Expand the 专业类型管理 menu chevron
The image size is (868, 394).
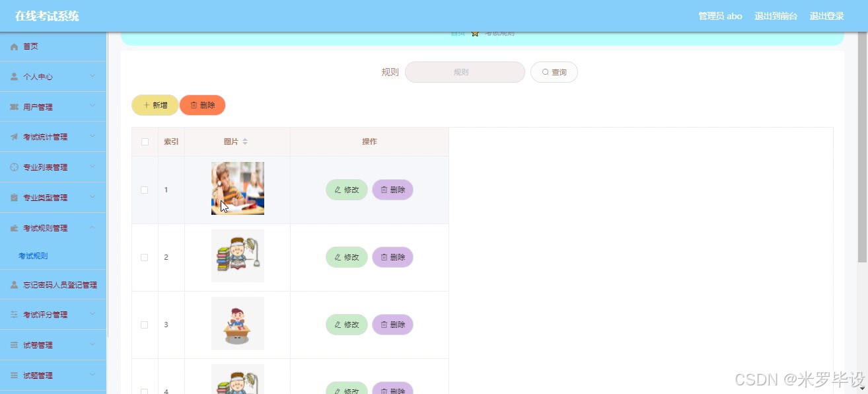pyautogui.click(x=92, y=197)
